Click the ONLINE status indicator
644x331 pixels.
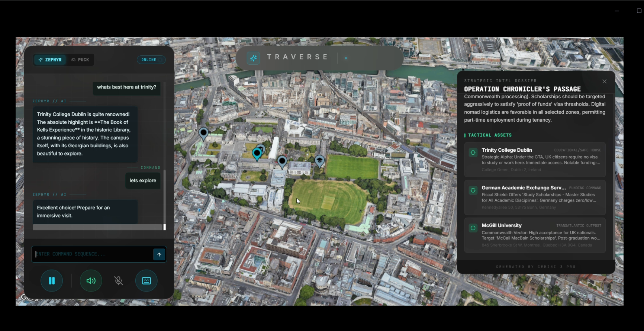click(151, 60)
